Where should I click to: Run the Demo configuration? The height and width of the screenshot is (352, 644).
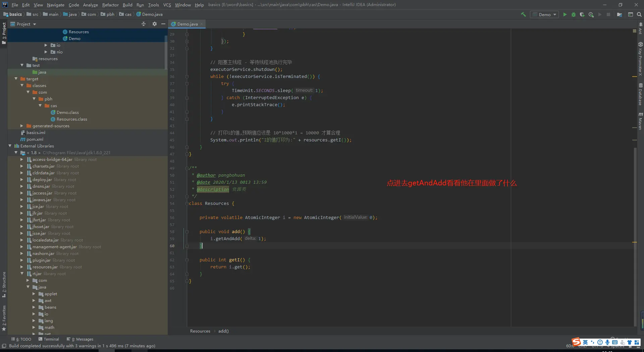click(565, 14)
